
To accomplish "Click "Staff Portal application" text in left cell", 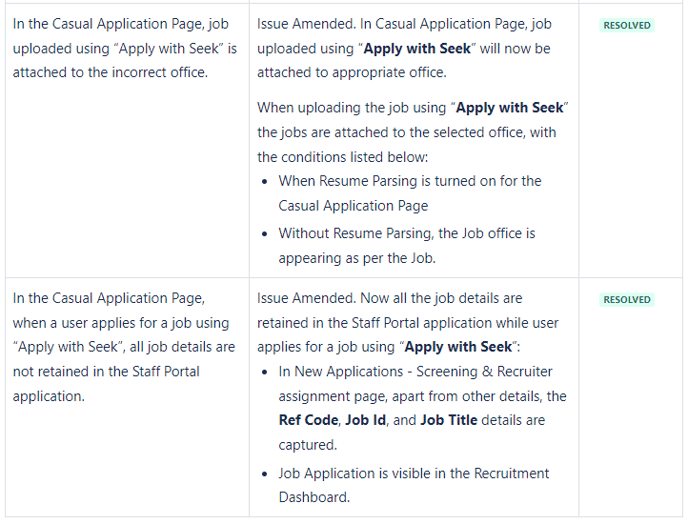I will coord(106,384).
